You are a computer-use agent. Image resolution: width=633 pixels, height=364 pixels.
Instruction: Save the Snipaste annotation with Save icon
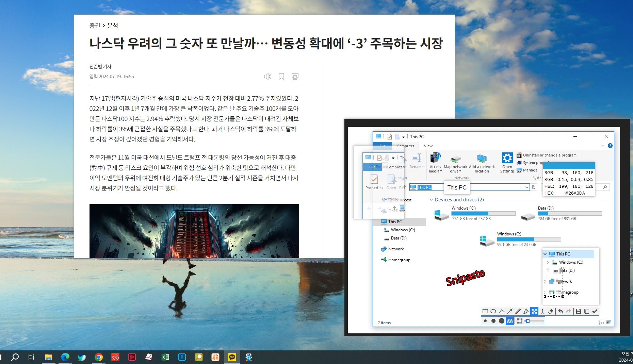(578, 311)
